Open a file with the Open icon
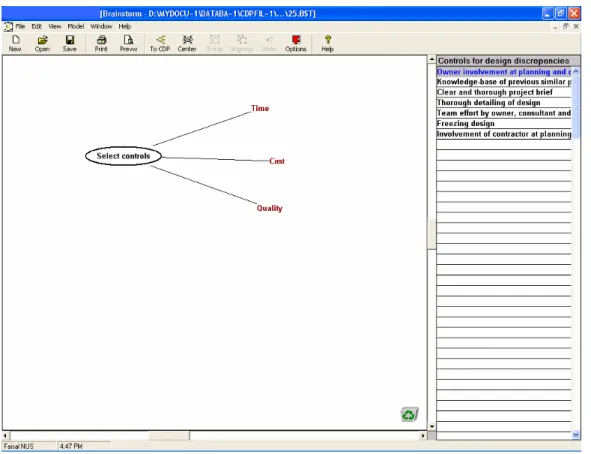The image size is (591, 454). pos(42,43)
